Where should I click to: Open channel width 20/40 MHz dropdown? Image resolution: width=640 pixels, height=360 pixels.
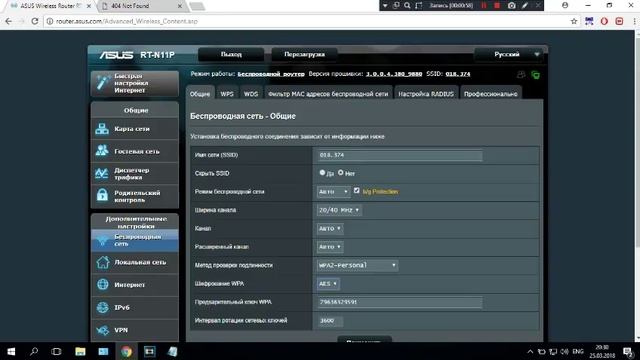pyautogui.click(x=339, y=210)
